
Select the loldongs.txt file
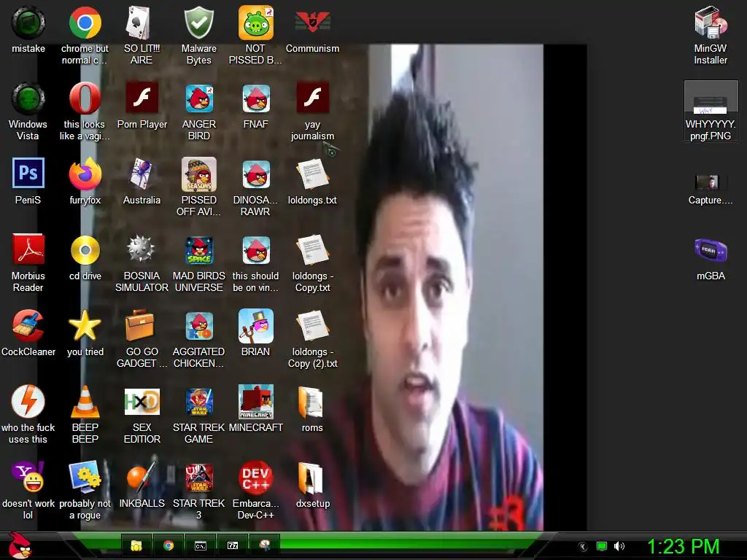[x=312, y=174]
